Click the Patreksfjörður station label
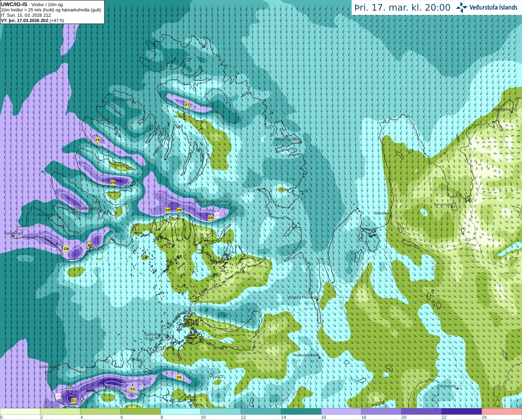This screenshot has width=522, height=420. click(47, 214)
